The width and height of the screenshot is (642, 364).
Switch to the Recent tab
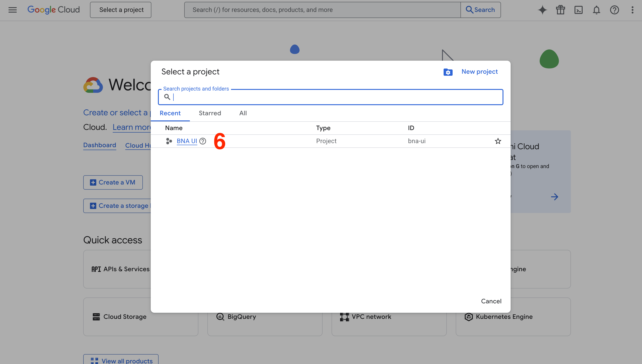pos(170,113)
